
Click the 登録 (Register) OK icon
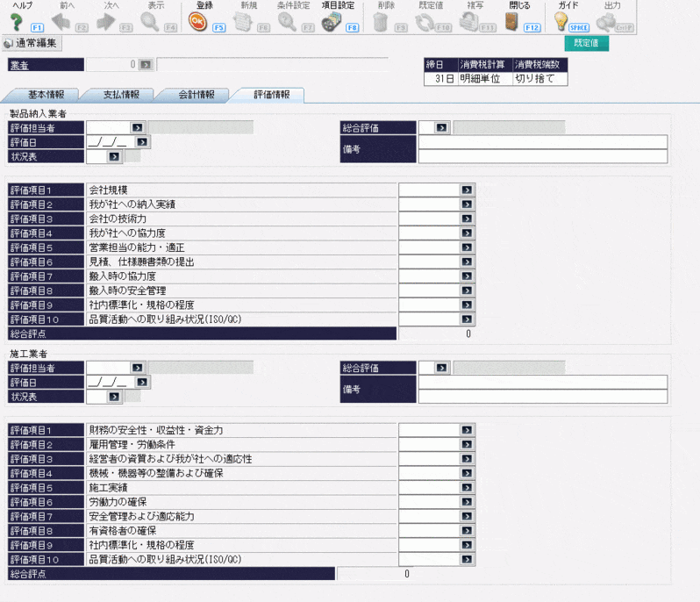pyautogui.click(x=198, y=23)
